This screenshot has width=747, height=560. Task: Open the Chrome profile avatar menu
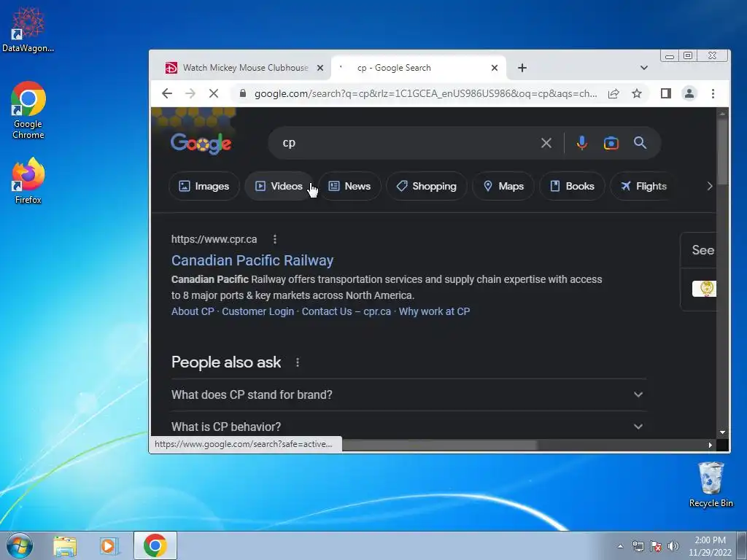[689, 93]
